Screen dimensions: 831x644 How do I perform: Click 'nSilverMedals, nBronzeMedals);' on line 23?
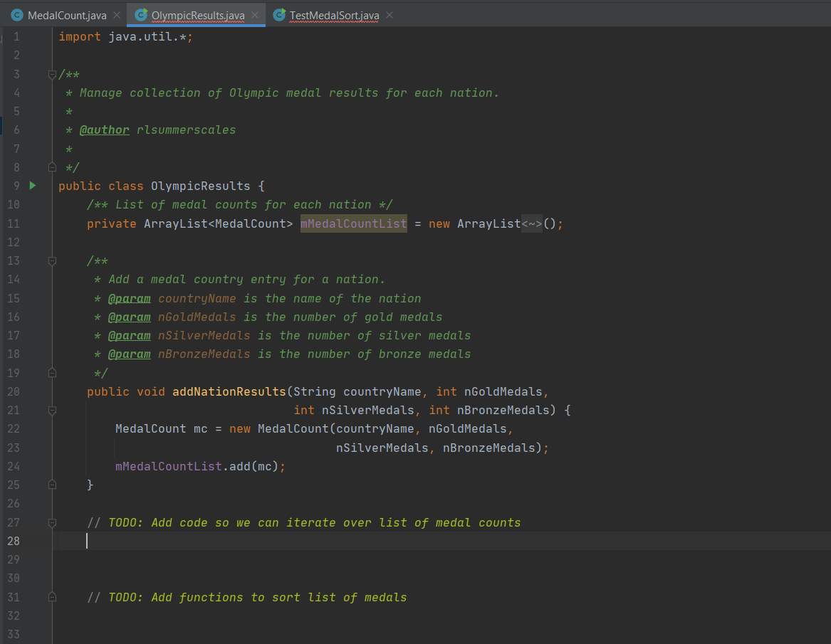(442, 448)
